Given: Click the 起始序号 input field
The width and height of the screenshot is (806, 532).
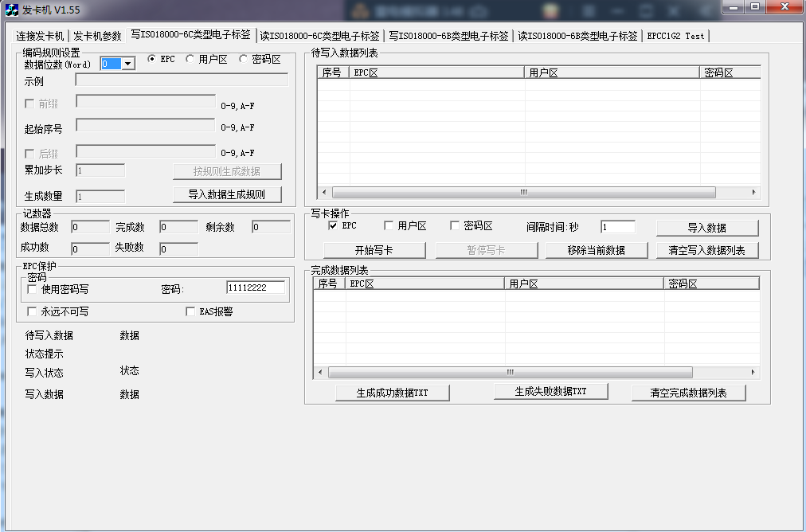Looking at the screenshot, I should coord(146,125).
